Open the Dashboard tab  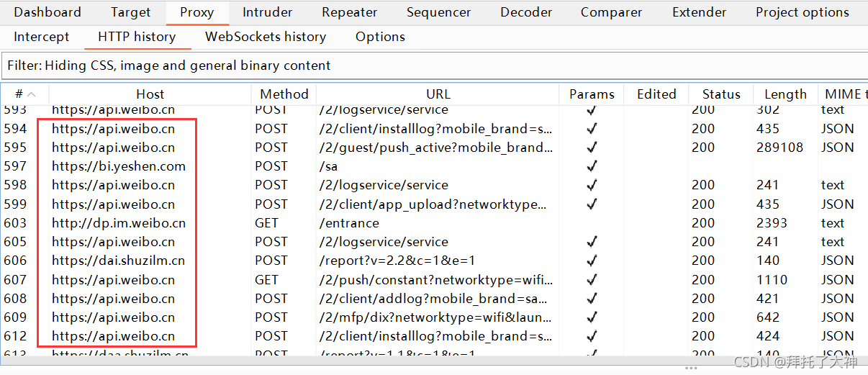(x=48, y=12)
